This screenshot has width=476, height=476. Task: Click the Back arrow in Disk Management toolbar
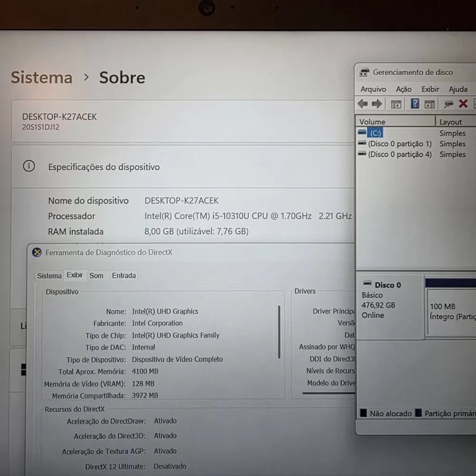(x=363, y=104)
